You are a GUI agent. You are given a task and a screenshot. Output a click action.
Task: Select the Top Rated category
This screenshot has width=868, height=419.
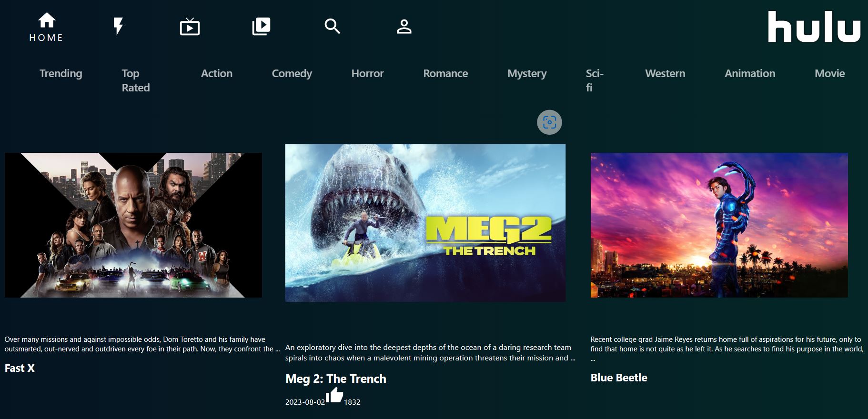click(x=136, y=80)
